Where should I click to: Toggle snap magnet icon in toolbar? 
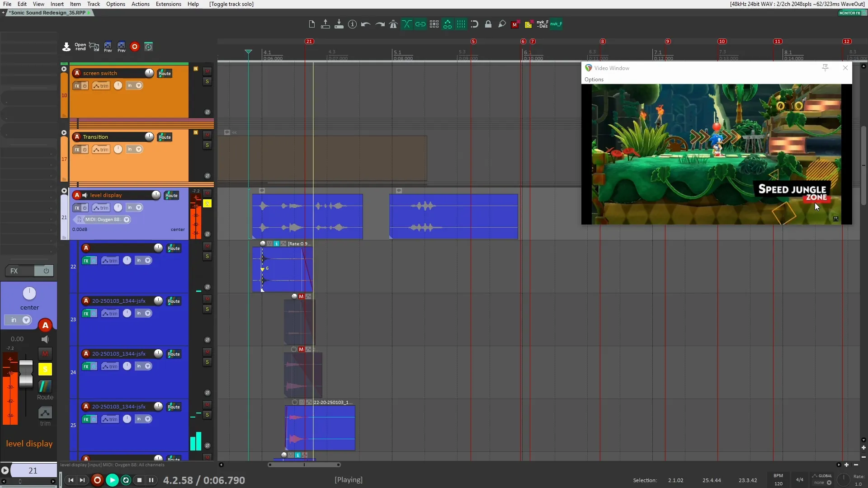pos(475,24)
